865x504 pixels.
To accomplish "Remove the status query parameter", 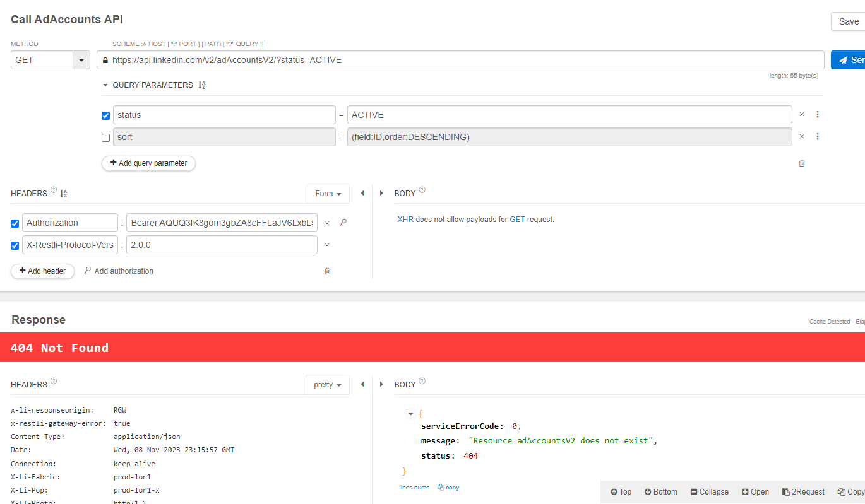I will pyautogui.click(x=802, y=115).
